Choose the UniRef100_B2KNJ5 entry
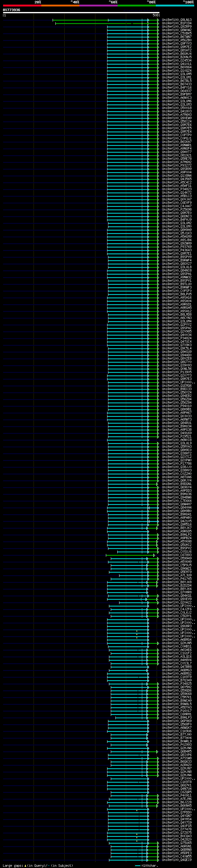The image size is (197, 868). click(177, 57)
